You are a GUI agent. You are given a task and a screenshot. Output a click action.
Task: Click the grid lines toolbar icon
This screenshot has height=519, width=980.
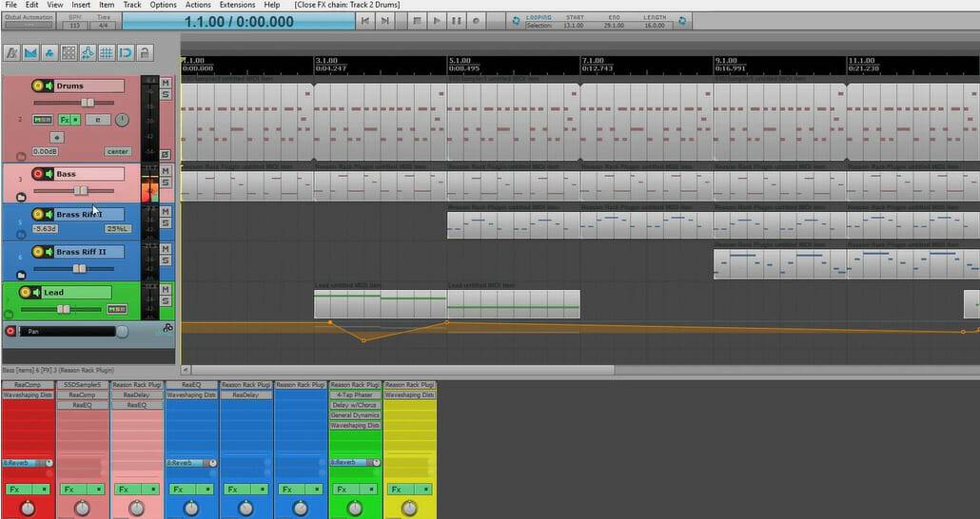pos(107,53)
